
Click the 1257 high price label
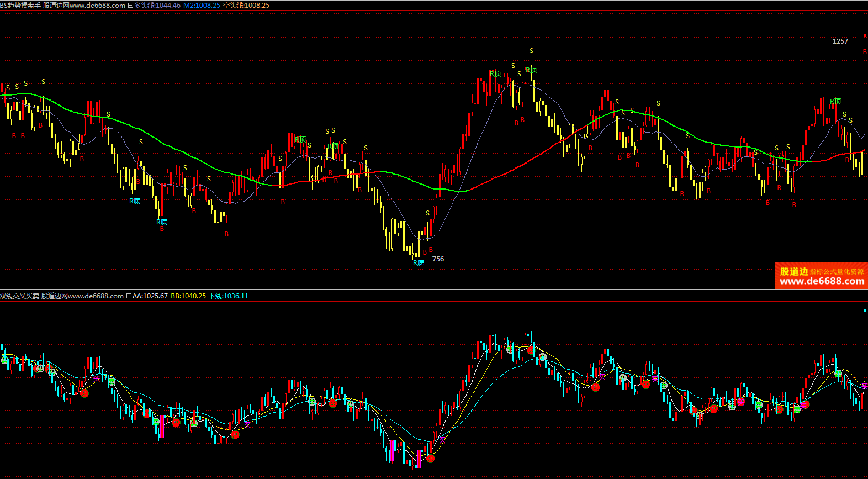tap(840, 41)
